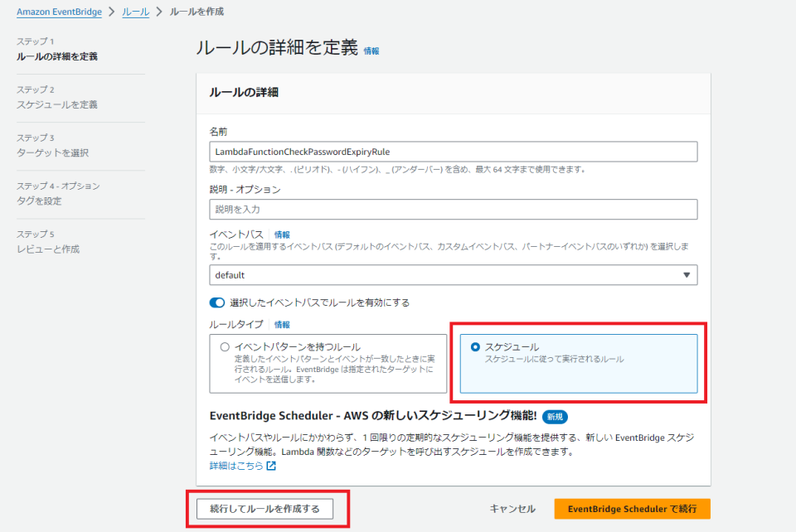Screen dimensions: 796x532
Task: Navigate to the ルール breadcrumb link
Action: 133,12
